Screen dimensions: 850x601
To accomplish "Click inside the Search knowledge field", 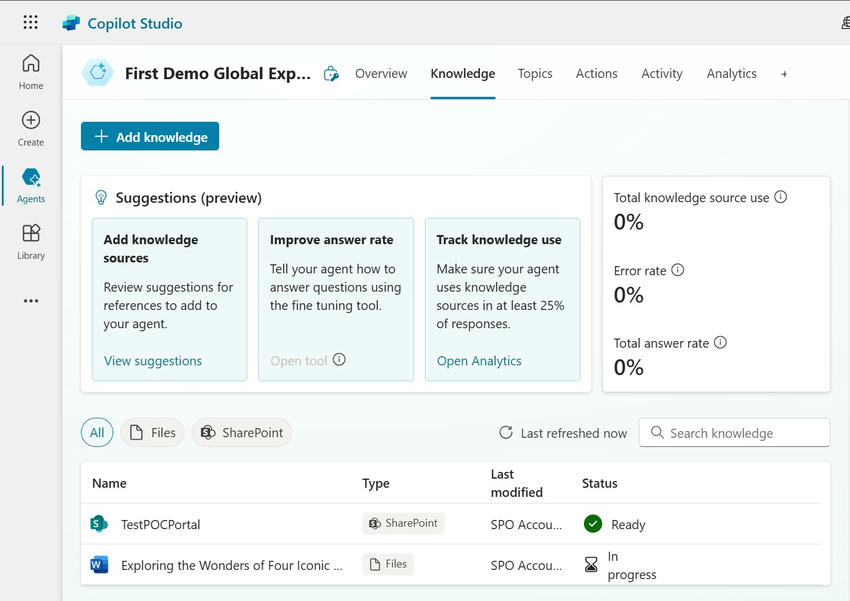I will point(734,432).
